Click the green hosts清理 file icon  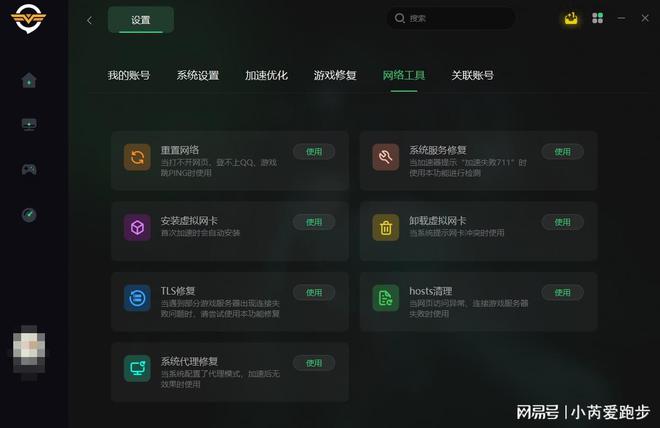(x=386, y=298)
